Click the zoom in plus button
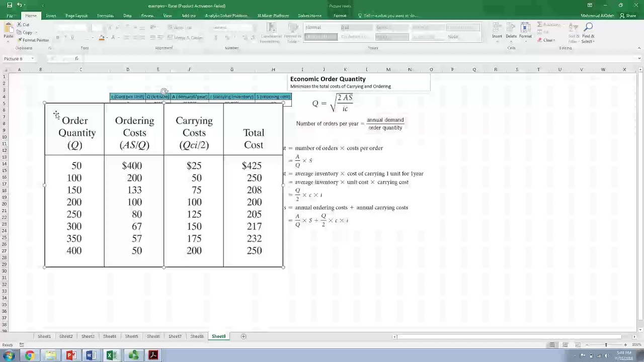The height and width of the screenshot is (362, 644). point(625,345)
